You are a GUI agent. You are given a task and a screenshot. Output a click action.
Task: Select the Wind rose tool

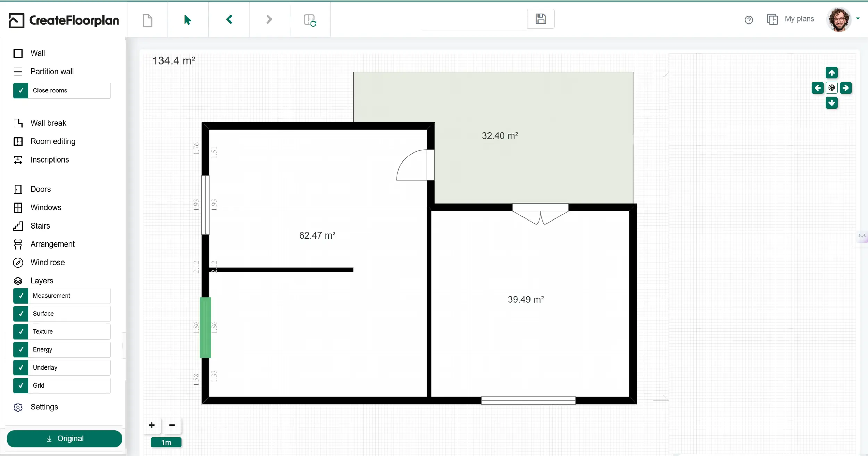47,263
